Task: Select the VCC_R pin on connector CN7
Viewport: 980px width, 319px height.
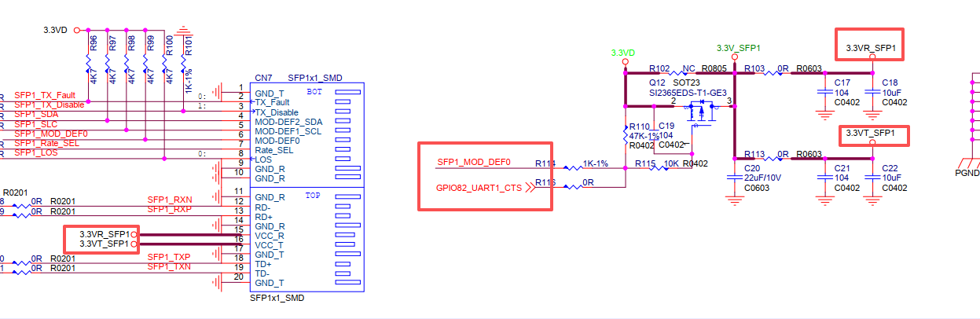Action: point(269,236)
